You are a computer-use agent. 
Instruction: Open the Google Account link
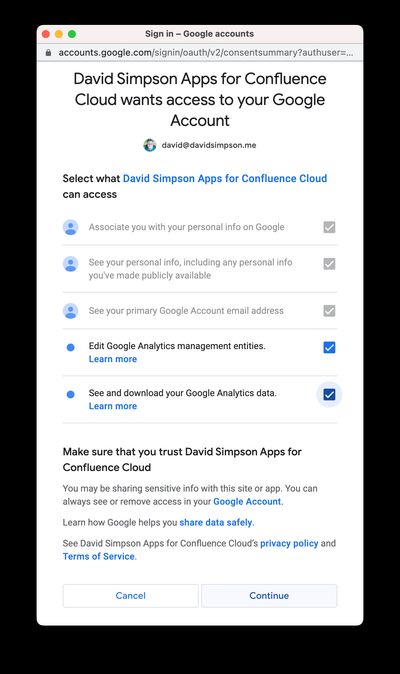(247, 501)
